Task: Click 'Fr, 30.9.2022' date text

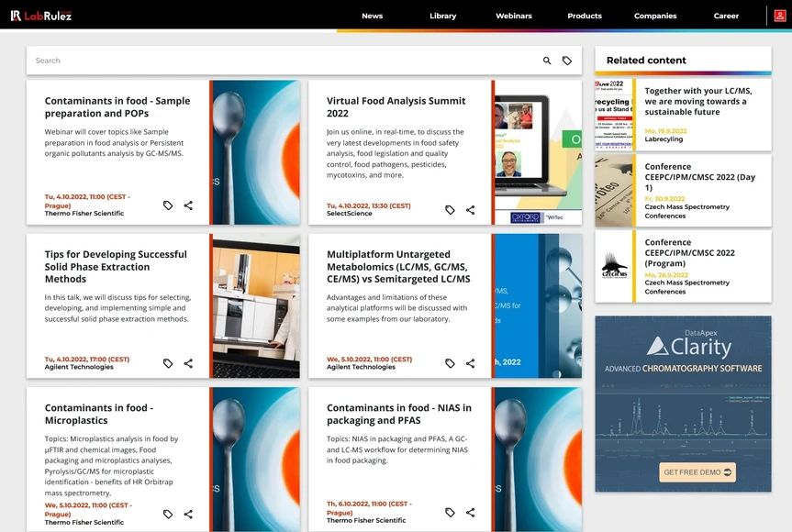Action: (x=664, y=199)
